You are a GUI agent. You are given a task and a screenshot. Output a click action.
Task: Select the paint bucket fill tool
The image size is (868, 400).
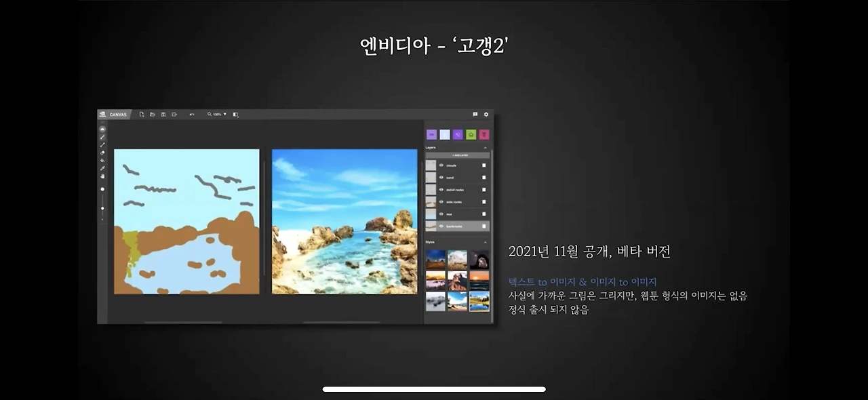coord(102,160)
